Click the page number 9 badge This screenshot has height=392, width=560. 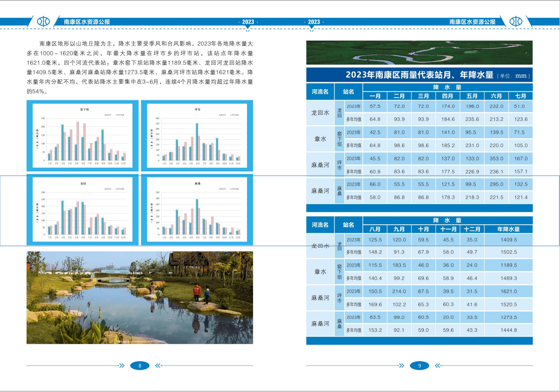coord(419,366)
